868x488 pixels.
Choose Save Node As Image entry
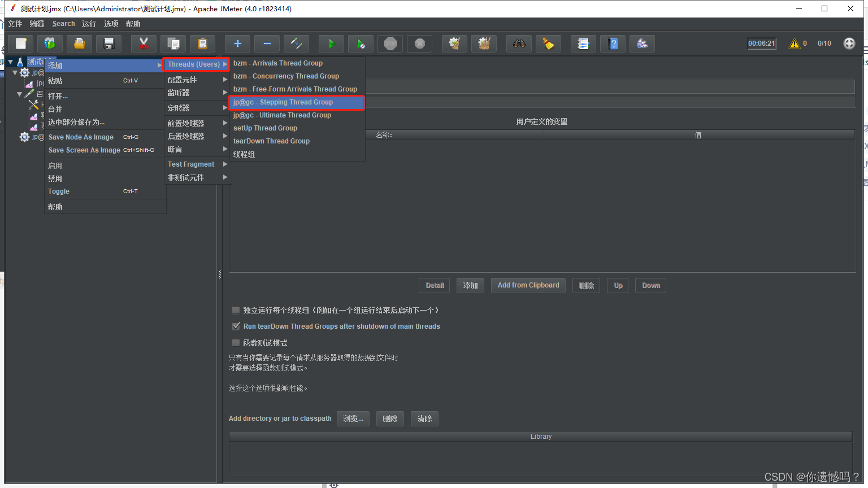105,137
